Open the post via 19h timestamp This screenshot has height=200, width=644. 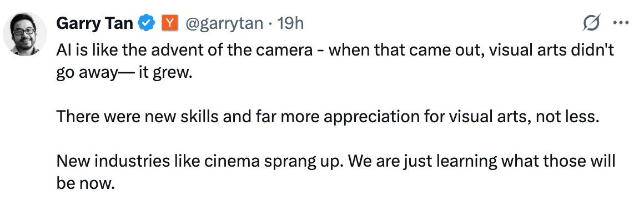pyautogui.click(x=290, y=24)
